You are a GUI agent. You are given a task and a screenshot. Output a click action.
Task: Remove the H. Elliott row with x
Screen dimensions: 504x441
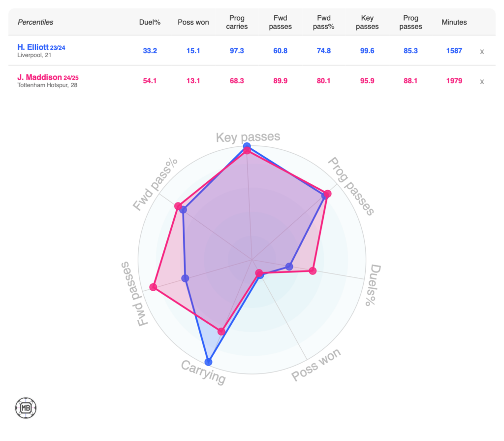[x=482, y=51]
